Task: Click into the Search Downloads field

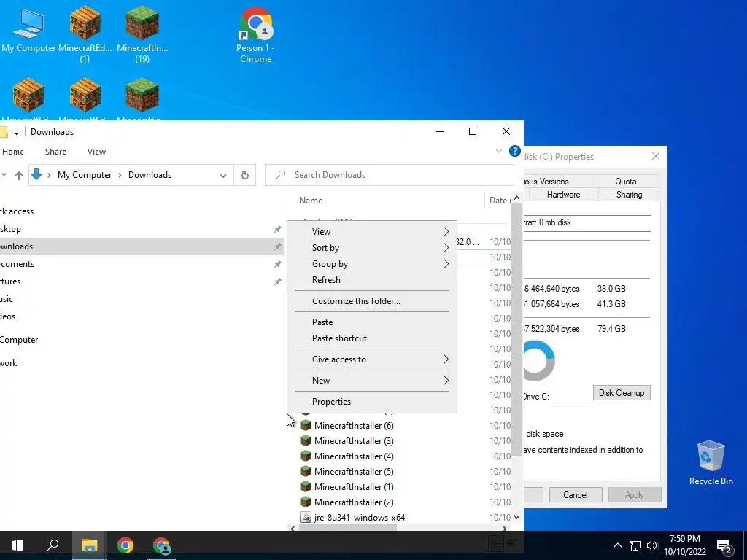Action: click(390, 175)
